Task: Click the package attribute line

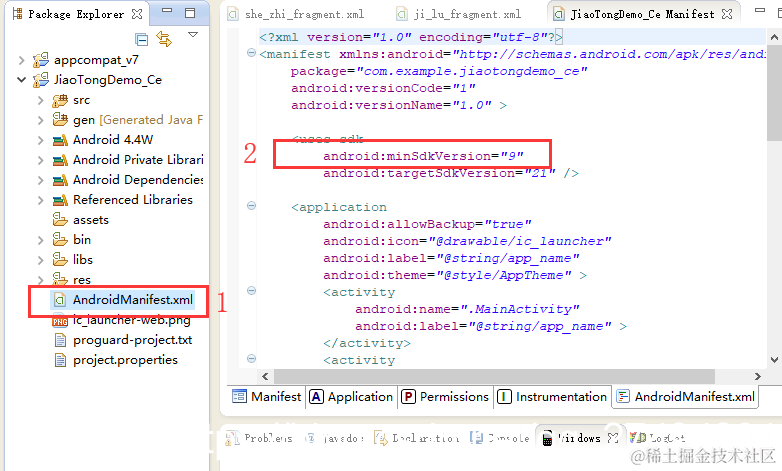Action: 439,71
